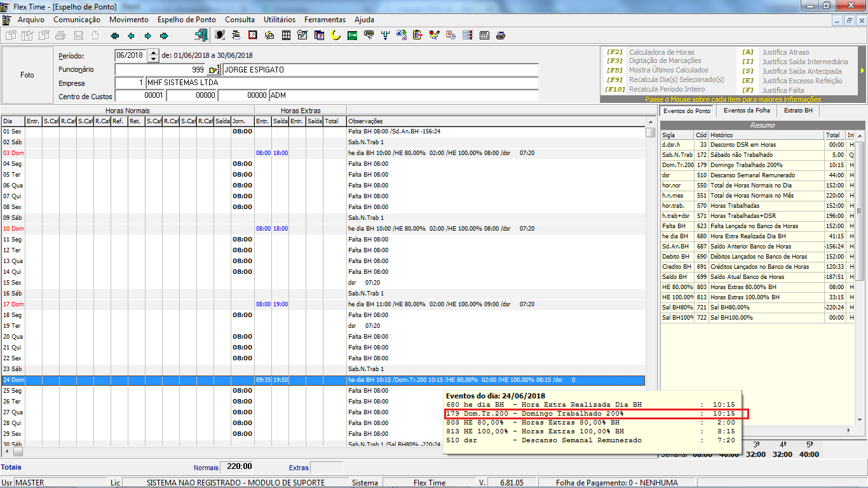Switch to Extrato BH tab
Screen dimensions: 868x488
pyautogui.click(x=798, y=111)
